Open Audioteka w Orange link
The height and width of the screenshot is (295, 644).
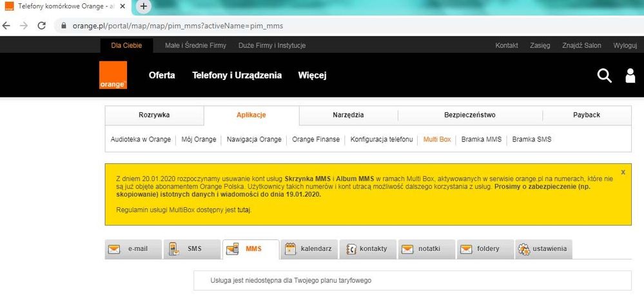[141, 139]
